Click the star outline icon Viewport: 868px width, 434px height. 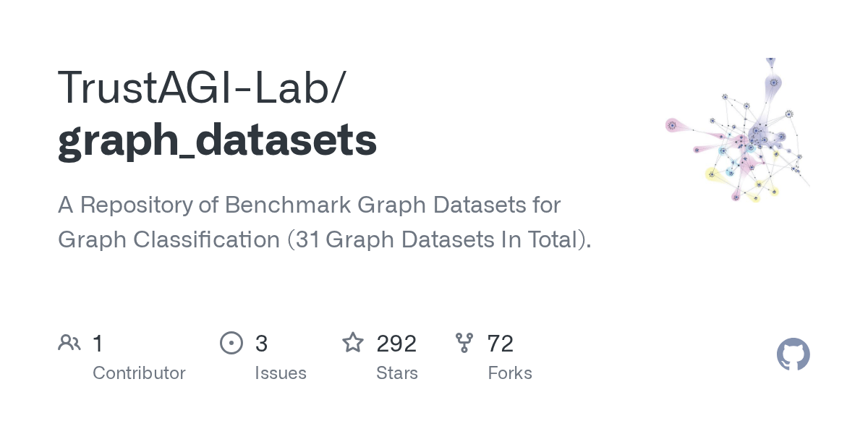coord(353,342)
